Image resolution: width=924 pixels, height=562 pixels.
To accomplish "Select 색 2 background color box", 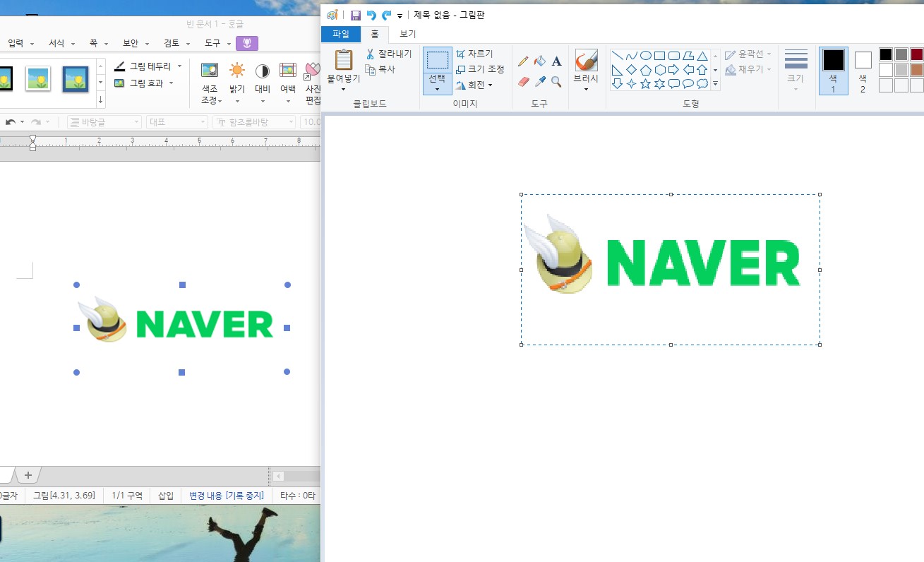I will [x=863, y=71].
